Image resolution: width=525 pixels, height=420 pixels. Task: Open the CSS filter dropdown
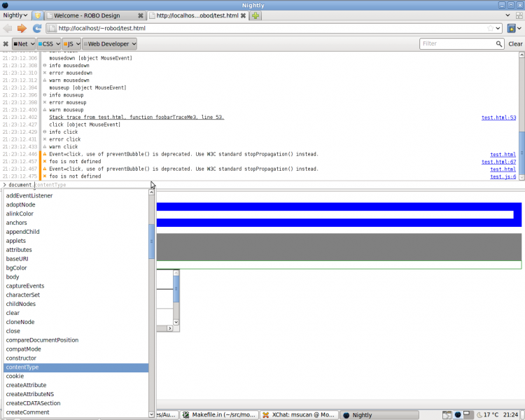pos(48,44)
